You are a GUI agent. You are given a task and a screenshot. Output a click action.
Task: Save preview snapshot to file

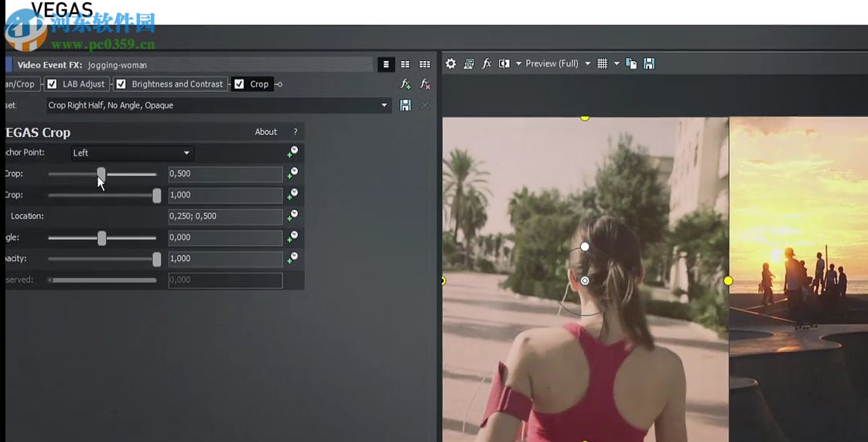tap(649, 63)
